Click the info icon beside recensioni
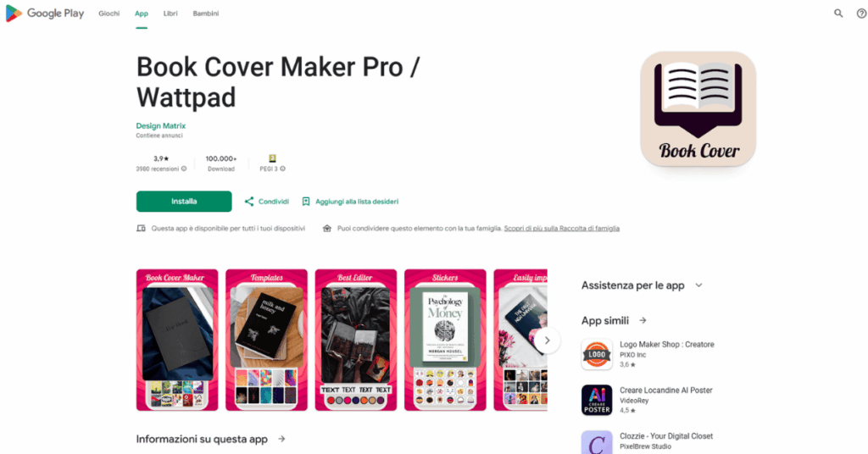This screenshot has width=868, height=454. pyautogui.click(x=184, y=169)
